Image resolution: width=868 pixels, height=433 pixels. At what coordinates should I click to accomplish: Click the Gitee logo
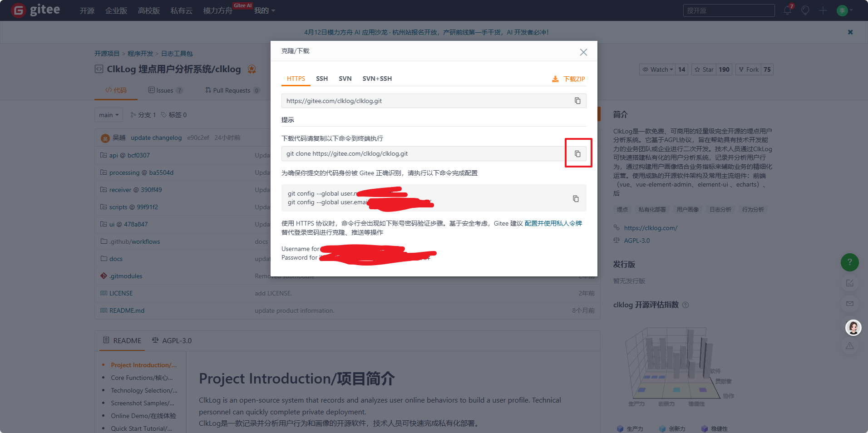tap(35, 10)
